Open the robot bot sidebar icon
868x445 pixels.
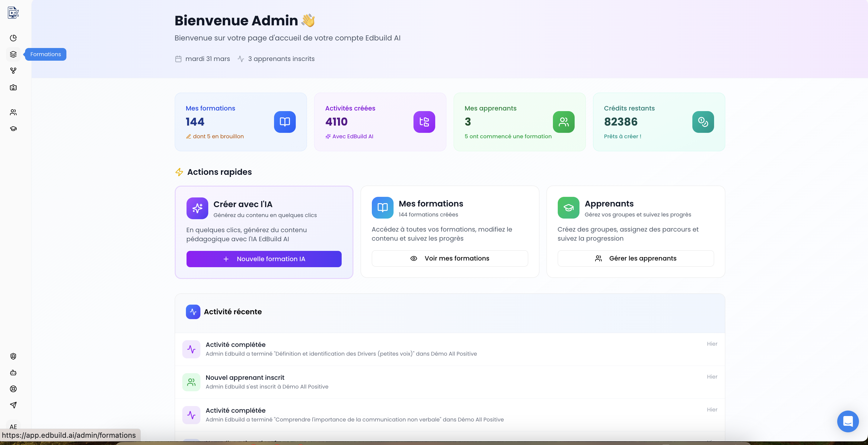tap(13, 373)
